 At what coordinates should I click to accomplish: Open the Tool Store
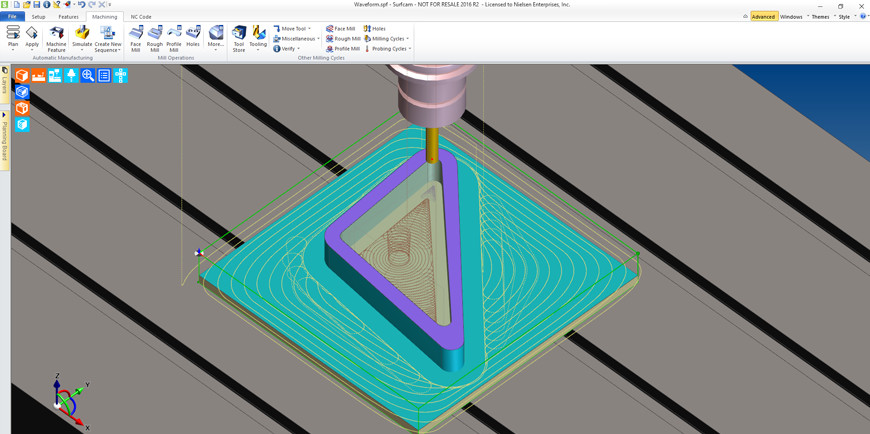[239, 39]
